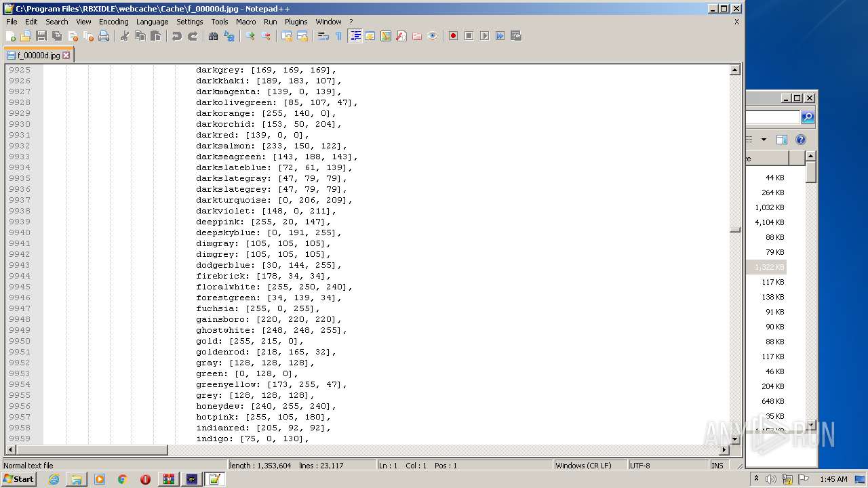
Task: Click the Paste toolbar icon
Action: click(x=156, y=36)
